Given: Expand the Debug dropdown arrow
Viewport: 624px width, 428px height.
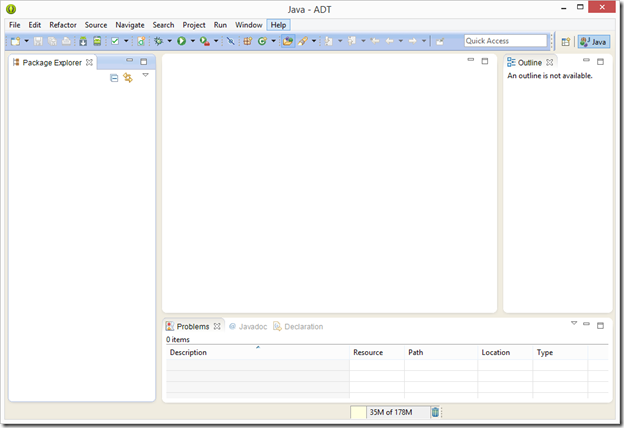Looking at the screenshot, I should tap(169, 41).
